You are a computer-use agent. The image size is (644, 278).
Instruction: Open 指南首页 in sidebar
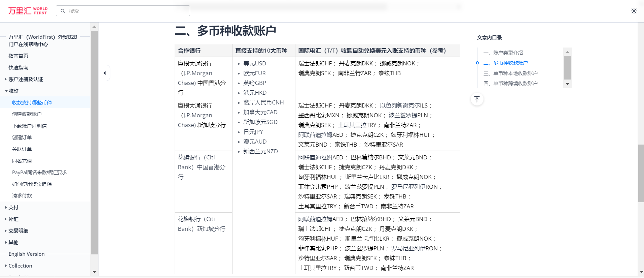(x=19, y=56)
